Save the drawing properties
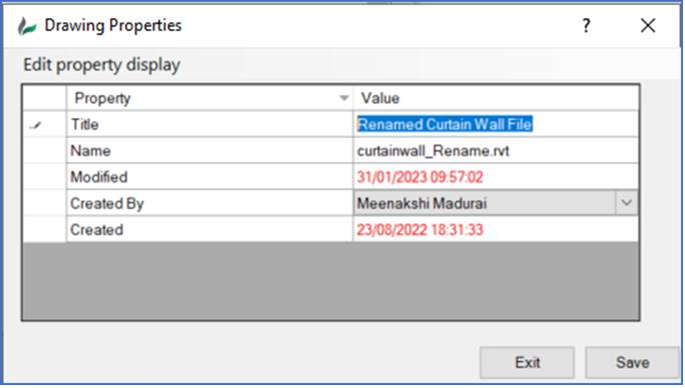This screenshot has height=388, width=685. 632,362
